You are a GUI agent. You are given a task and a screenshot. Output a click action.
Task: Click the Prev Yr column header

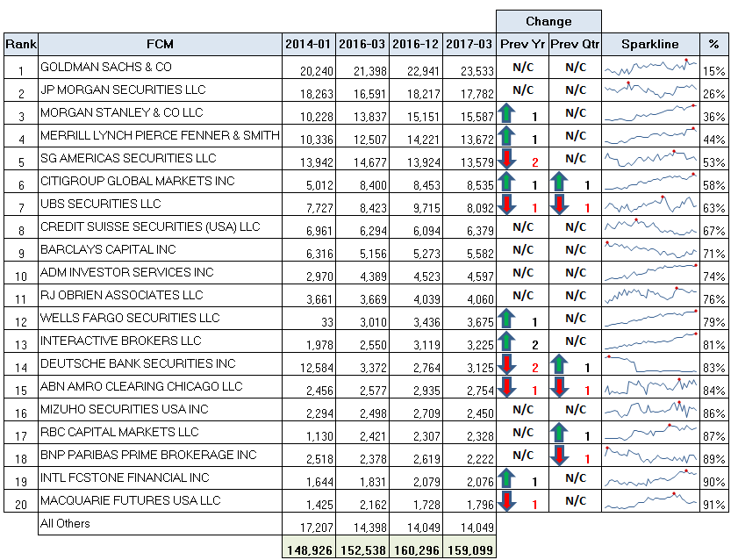pyautogui.click(x=523, y=44)
